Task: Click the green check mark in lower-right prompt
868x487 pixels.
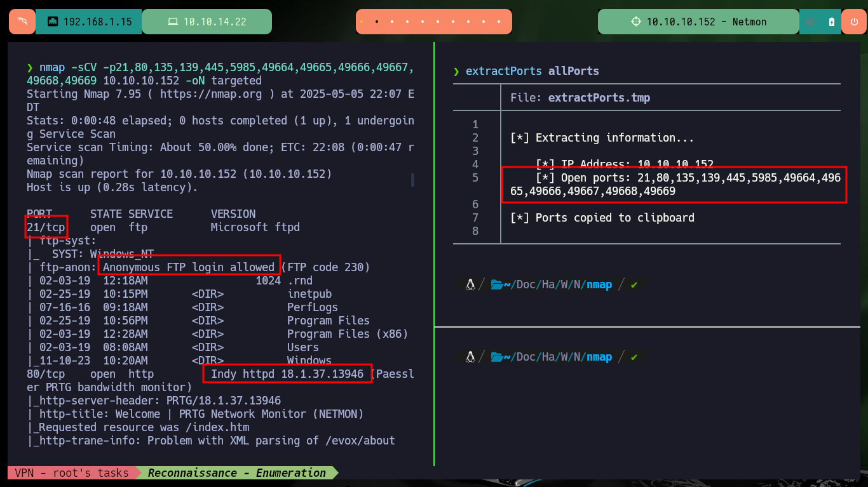Action: [x=634, y=357]
